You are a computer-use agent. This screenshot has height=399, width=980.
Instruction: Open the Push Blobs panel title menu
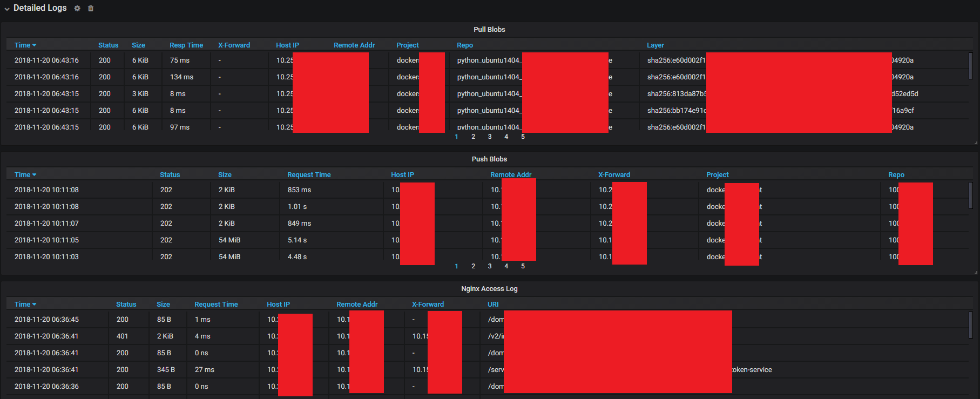tap(489, 159)
